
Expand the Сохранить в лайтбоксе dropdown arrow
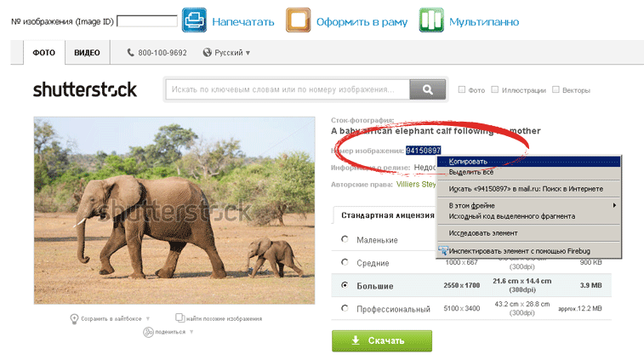148,319
